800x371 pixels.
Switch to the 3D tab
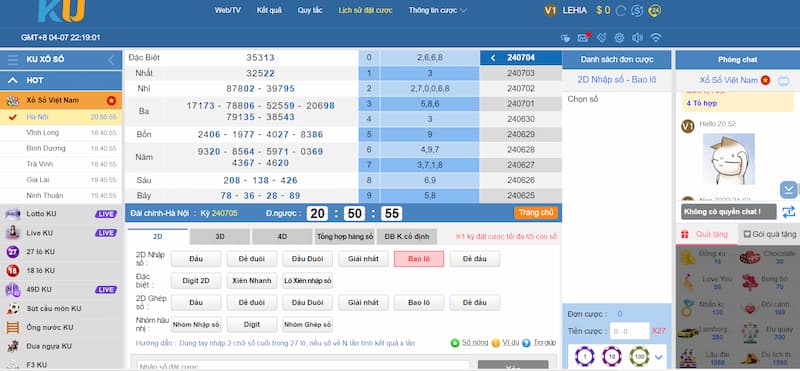220,237
